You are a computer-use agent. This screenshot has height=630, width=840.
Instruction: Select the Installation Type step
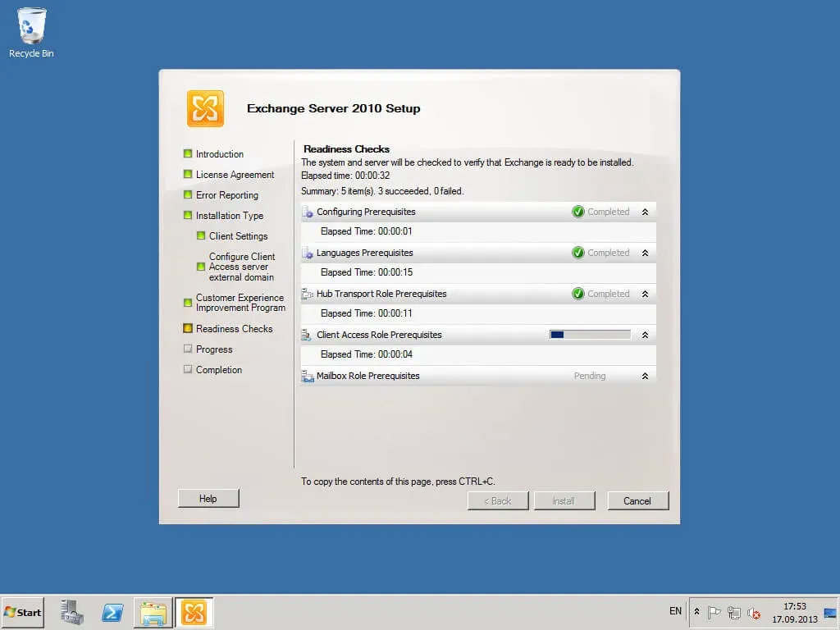pyautogui.click(x=230, y=216)
